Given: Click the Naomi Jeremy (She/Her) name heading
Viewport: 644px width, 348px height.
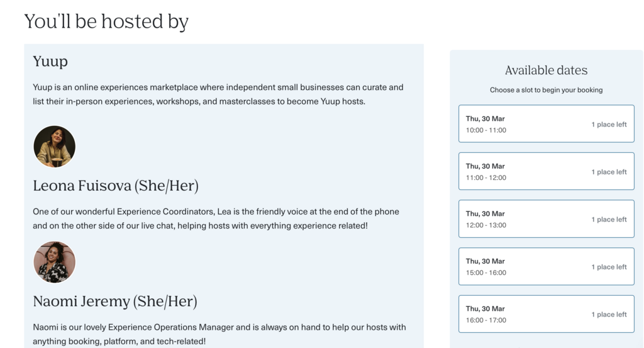Looking at the screenshot, I should (115, 301).
